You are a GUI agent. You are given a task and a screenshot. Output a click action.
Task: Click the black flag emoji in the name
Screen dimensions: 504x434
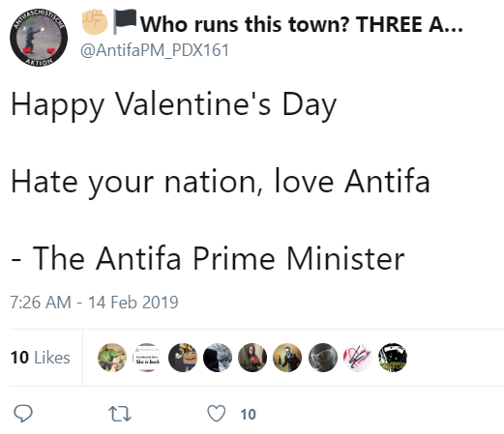[125, 21]
